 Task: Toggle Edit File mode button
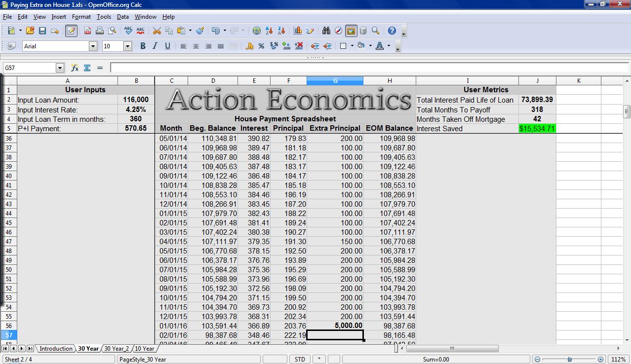(x=71, y=31)
